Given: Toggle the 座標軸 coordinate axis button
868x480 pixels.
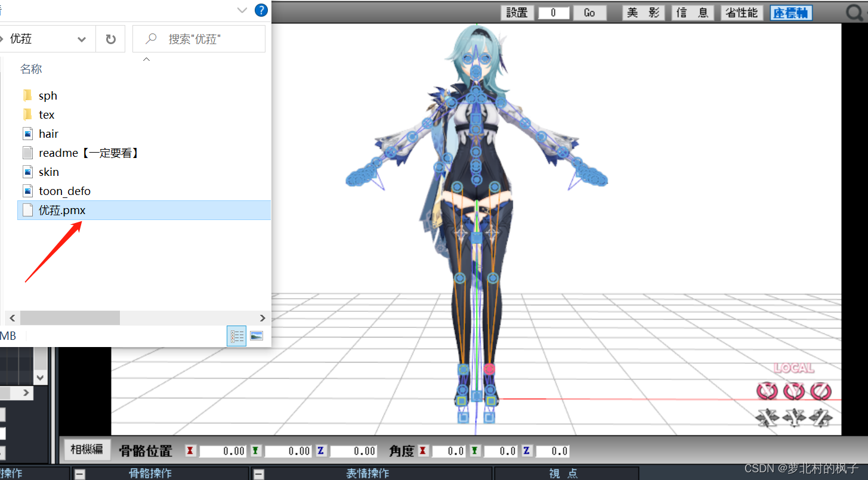Looking at the screenshot, I should [x=791, y=13].
